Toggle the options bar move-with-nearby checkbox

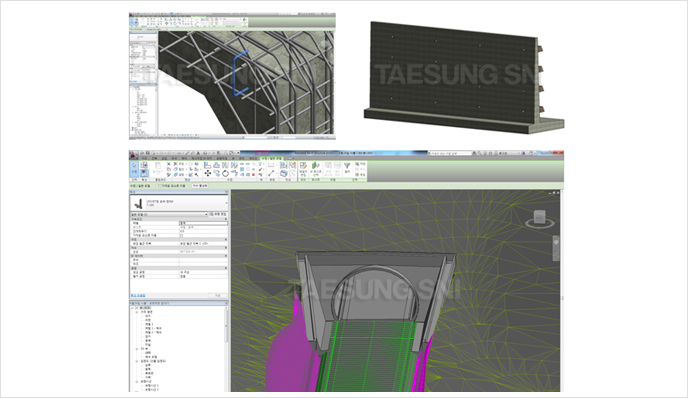(x=160, y=186)
